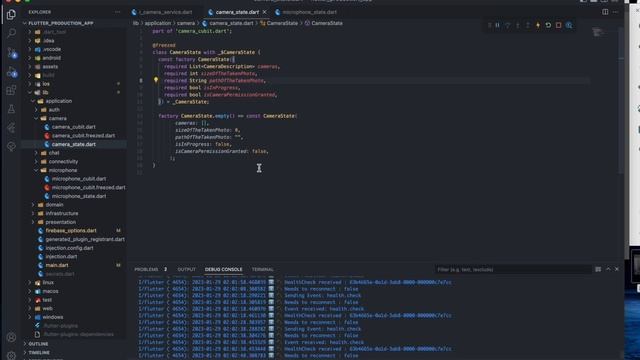Click the yellow lightbulb code action
The image size is (640, 360).
coord(156,80)
